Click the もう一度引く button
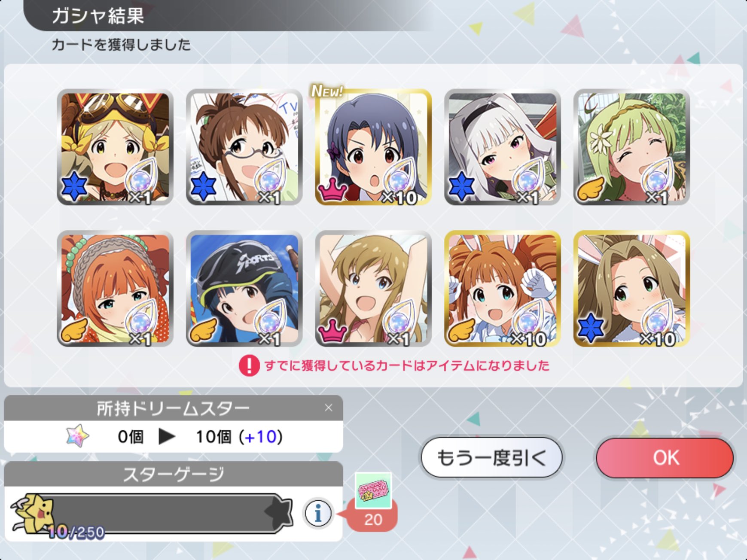747x560 pixels. coord(491,458)
